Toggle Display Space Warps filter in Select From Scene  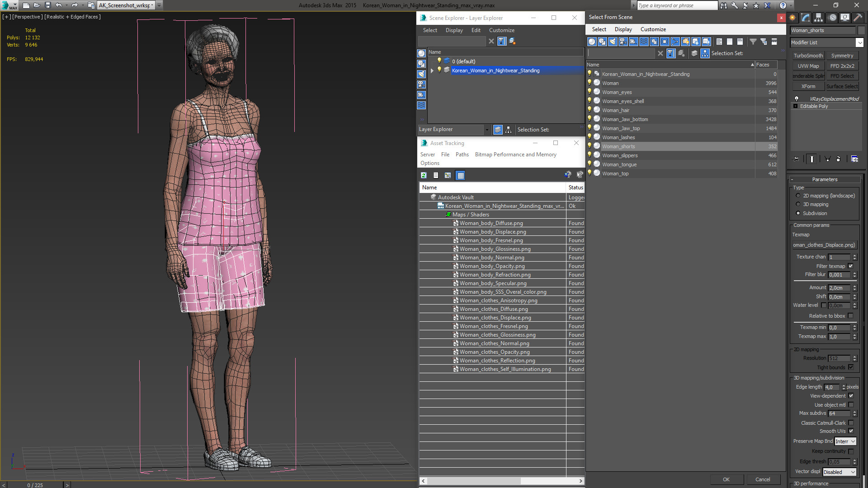coord(644,42)
